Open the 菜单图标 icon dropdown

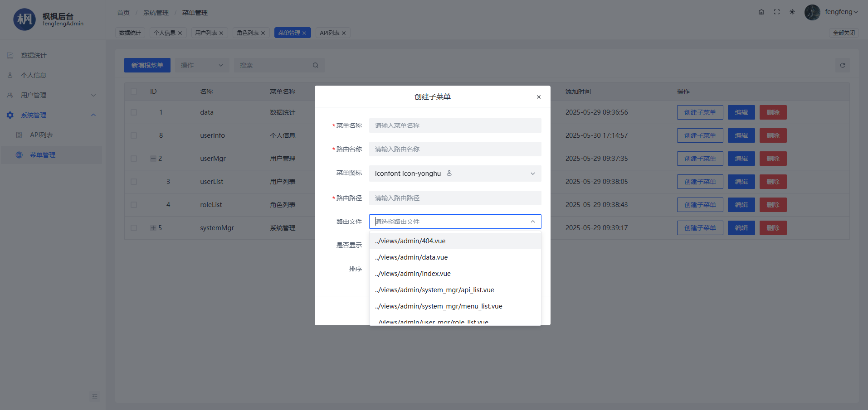[455, 174]
